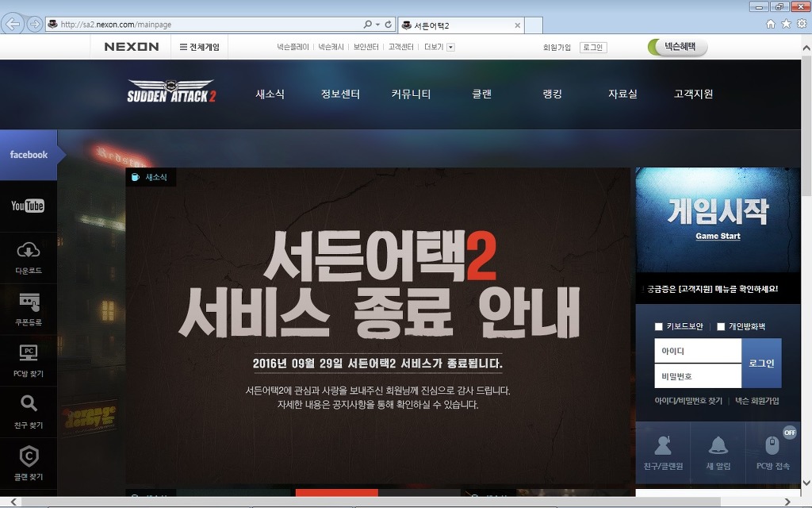This screenshot has width=812, height=508.
Task: Open the address bar dropdown arrow
Action: point(377,25)
